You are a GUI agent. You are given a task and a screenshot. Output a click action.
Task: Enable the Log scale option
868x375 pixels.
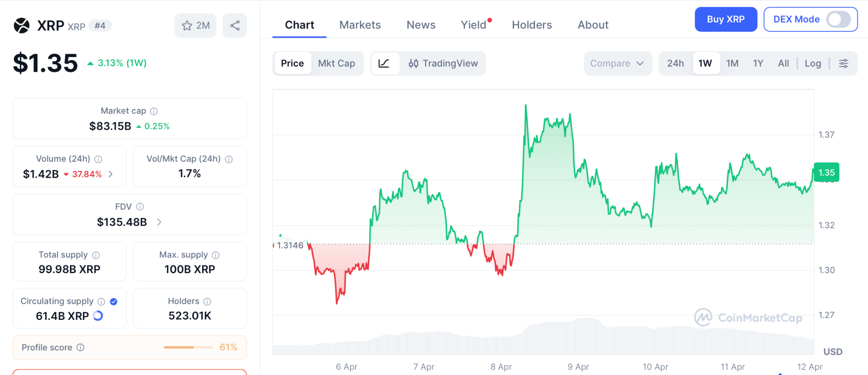[x=812, y=63]
